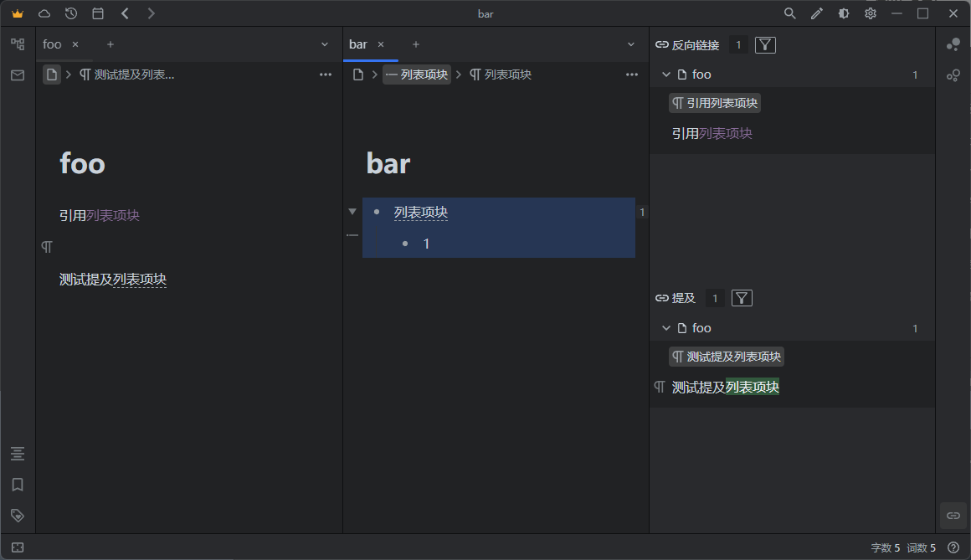
Task: Click the reference count badge beside list
Action: (642, 213)
